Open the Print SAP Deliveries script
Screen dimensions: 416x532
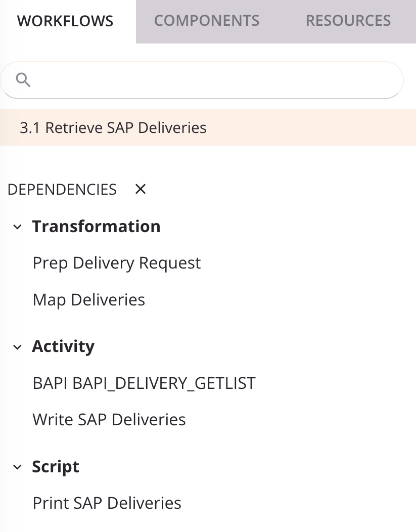tap(107, 503)
